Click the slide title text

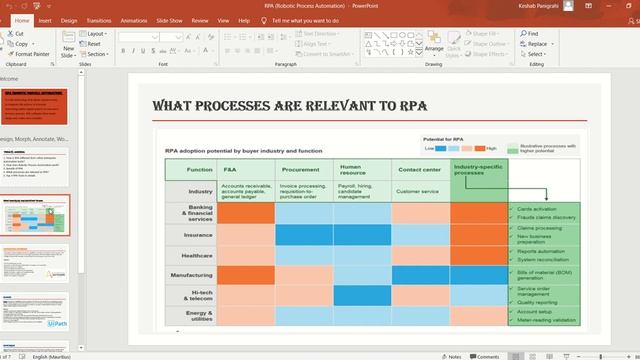point(290,106)
